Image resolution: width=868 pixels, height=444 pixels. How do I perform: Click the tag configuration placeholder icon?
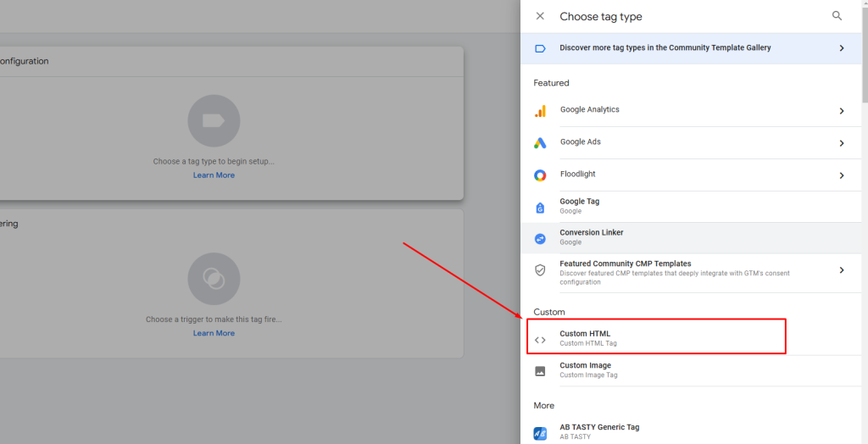(x=214, y=120)
